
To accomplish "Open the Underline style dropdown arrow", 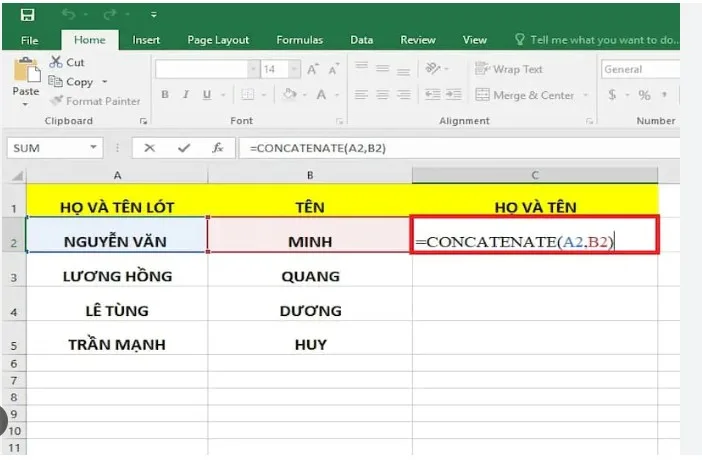I will point(223,95).
